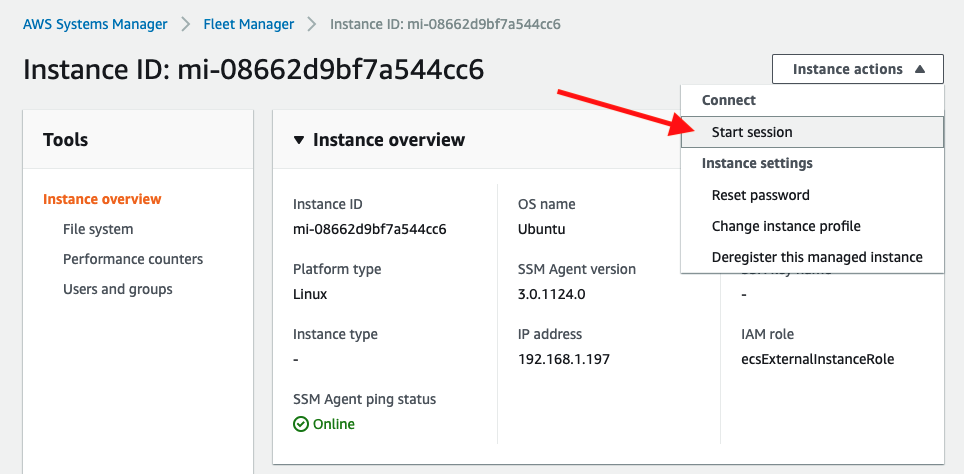The height and width of the screenshot is (474, 964).
Task: Choose Start session from the menu
Action: (812, 132)
